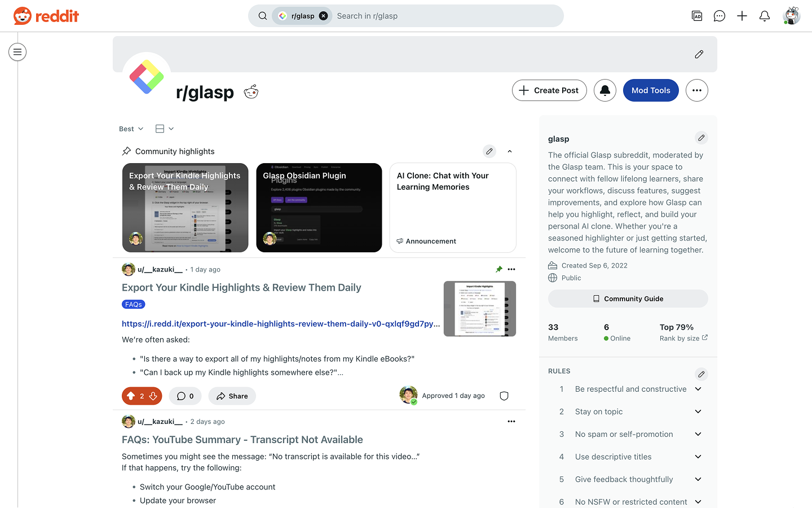Share the Kindle highlights post
The height and width of the screenshot is (508, 812).
pos(232,396)
